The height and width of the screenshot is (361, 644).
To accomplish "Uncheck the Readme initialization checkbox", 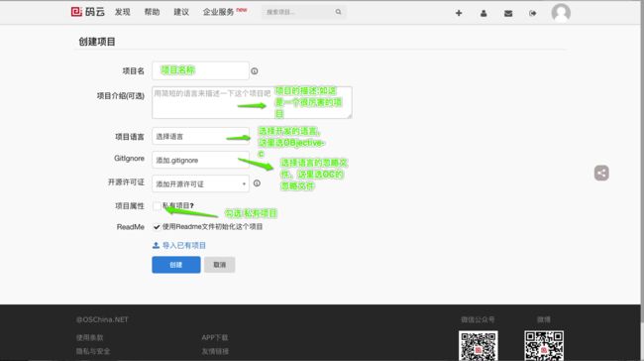I will (157, 226).
